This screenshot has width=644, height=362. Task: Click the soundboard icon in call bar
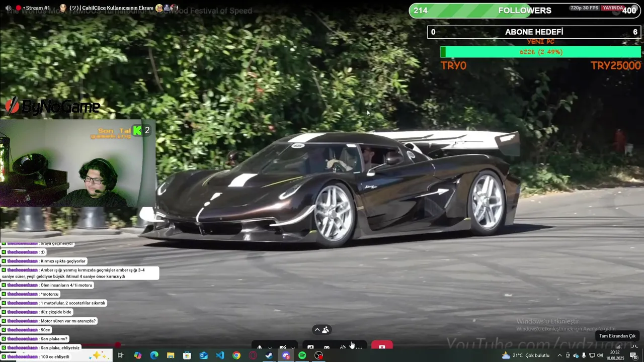(x=343, y=347)
